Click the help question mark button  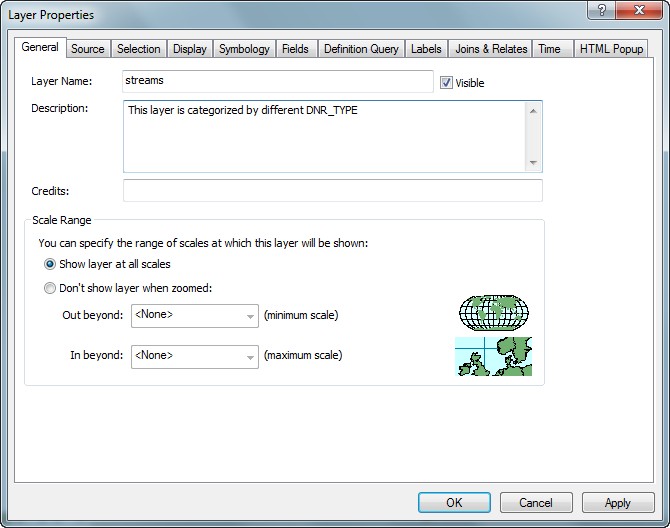(601, 11)
